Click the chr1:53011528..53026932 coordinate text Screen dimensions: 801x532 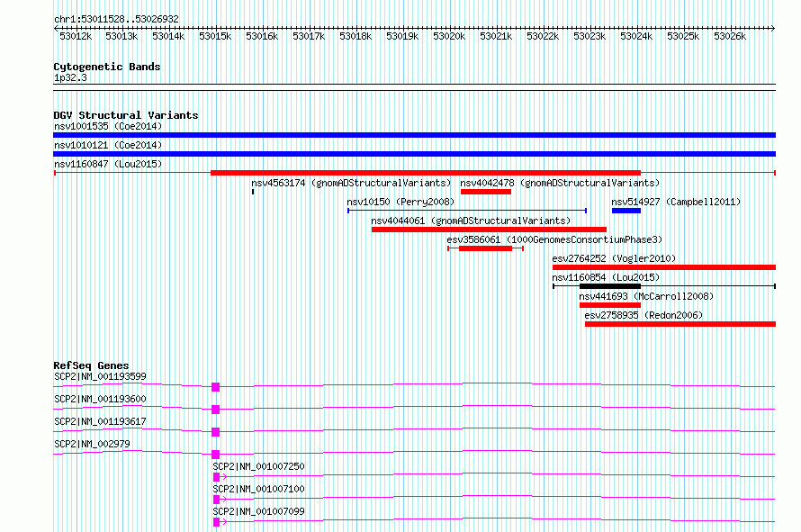tap(116, 20)
